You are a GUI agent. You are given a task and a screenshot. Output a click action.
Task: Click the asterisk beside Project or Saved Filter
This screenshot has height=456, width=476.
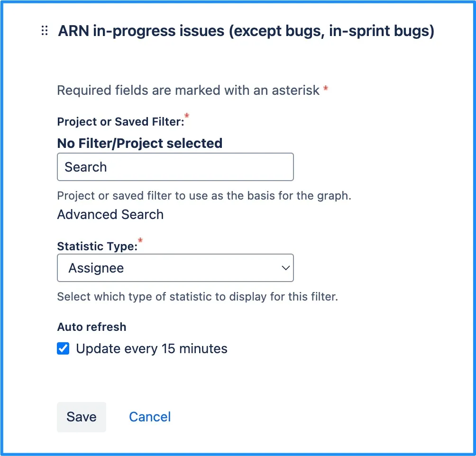(187, 116)
